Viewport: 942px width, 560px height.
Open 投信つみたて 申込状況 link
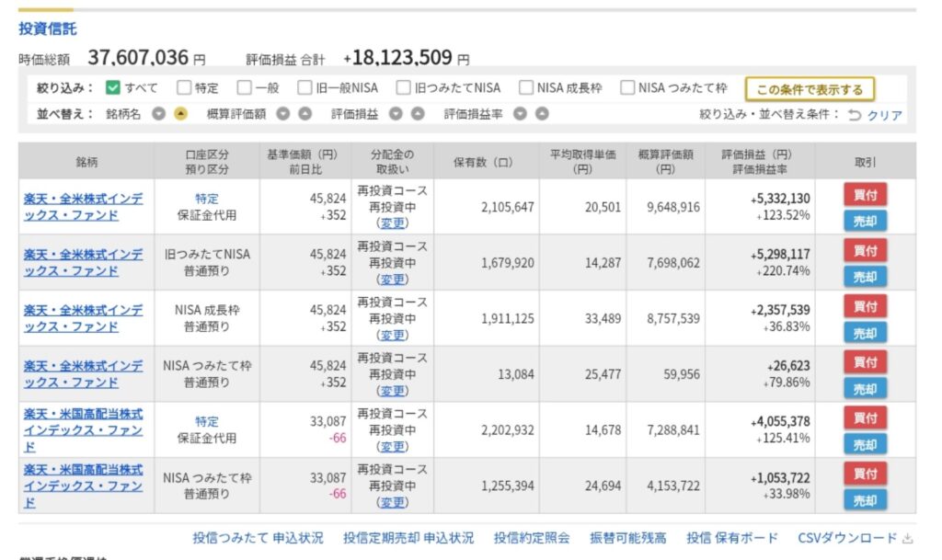tap(258, 538)
